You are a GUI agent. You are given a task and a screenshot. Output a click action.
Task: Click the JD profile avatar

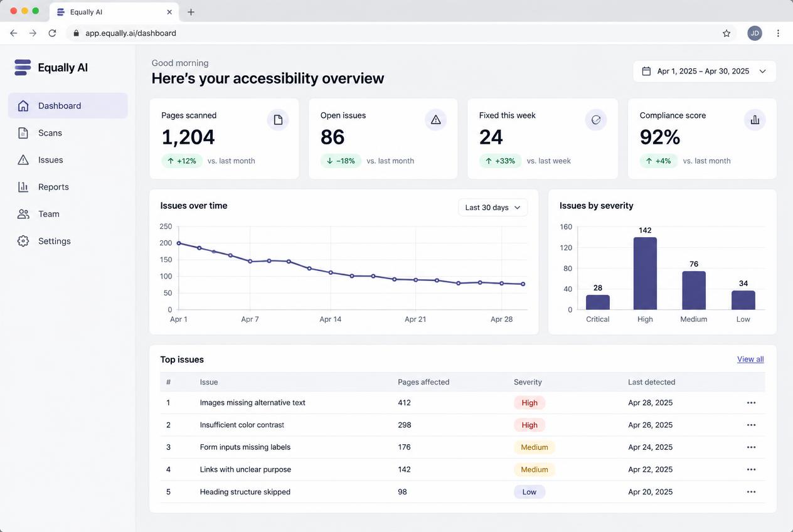(755, 33)
